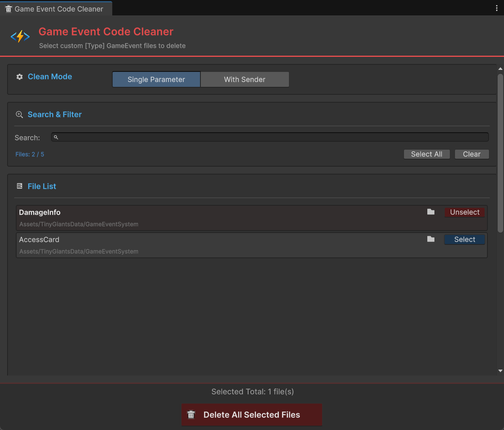Click the magnifier icon next to Search & Filter
This screenshot has width=504, height=430.
click(19, 115)
